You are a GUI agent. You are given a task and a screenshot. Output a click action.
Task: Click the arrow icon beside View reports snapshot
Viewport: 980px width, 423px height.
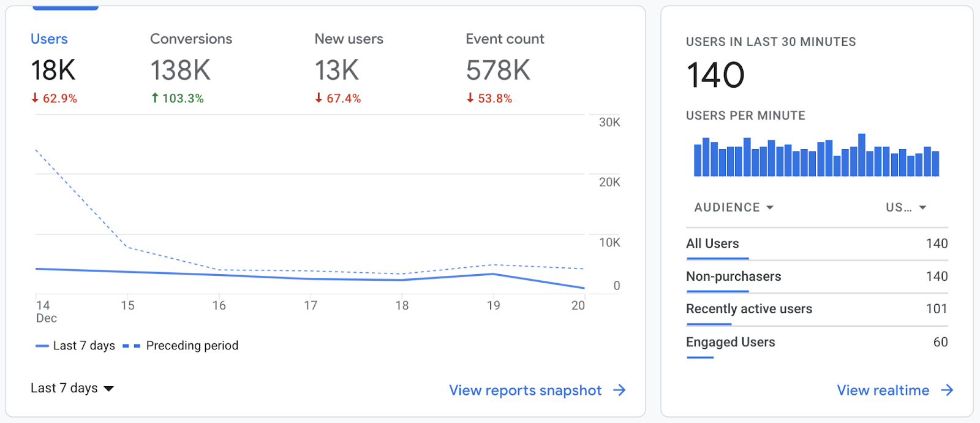click(x=619, y=391)
